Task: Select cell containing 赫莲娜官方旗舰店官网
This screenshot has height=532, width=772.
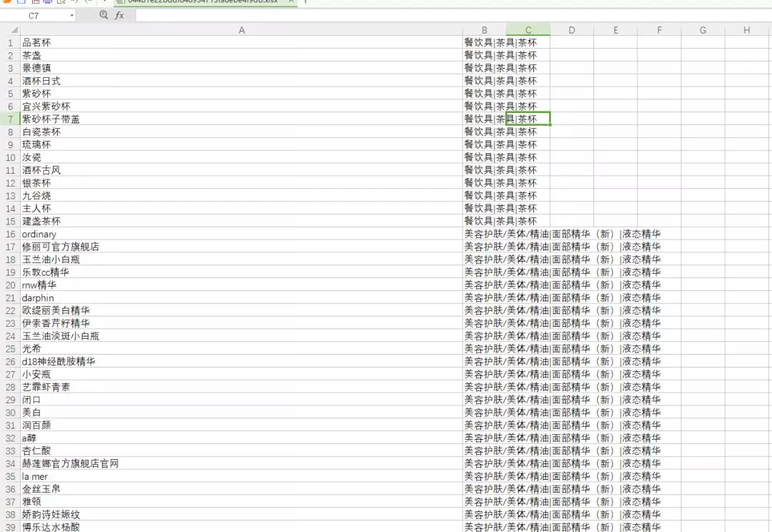Action: point(242,463)
